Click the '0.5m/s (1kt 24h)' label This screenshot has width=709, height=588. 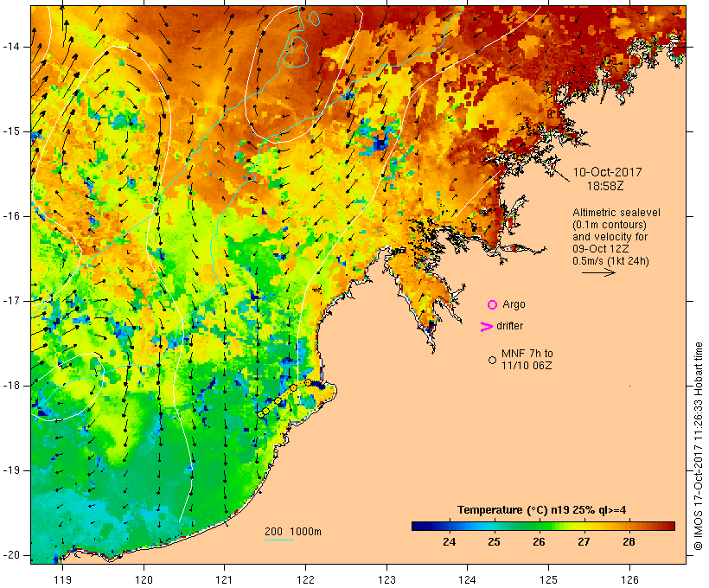coord(610,261)
